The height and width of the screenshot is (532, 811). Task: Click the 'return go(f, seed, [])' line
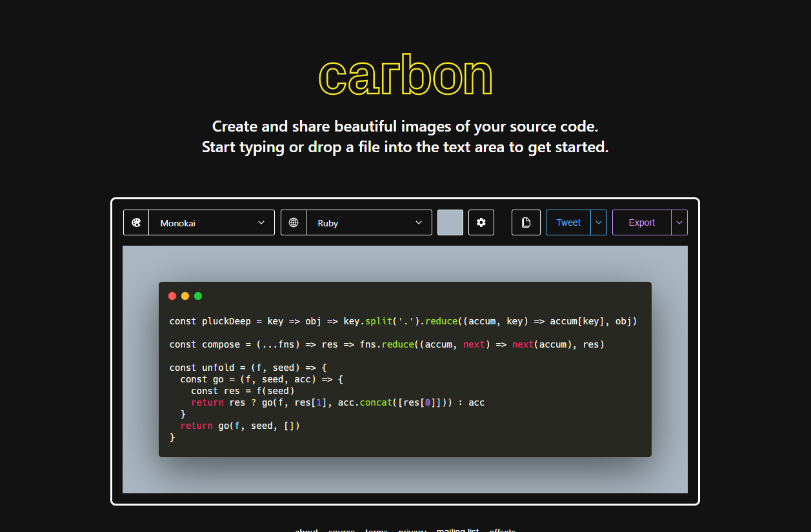coord(240,426)
